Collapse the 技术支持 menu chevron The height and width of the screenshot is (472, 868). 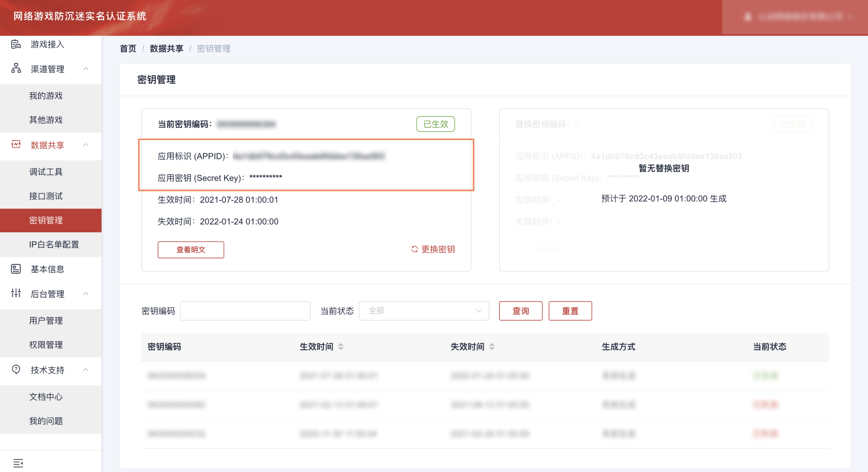tap(86, 370)
